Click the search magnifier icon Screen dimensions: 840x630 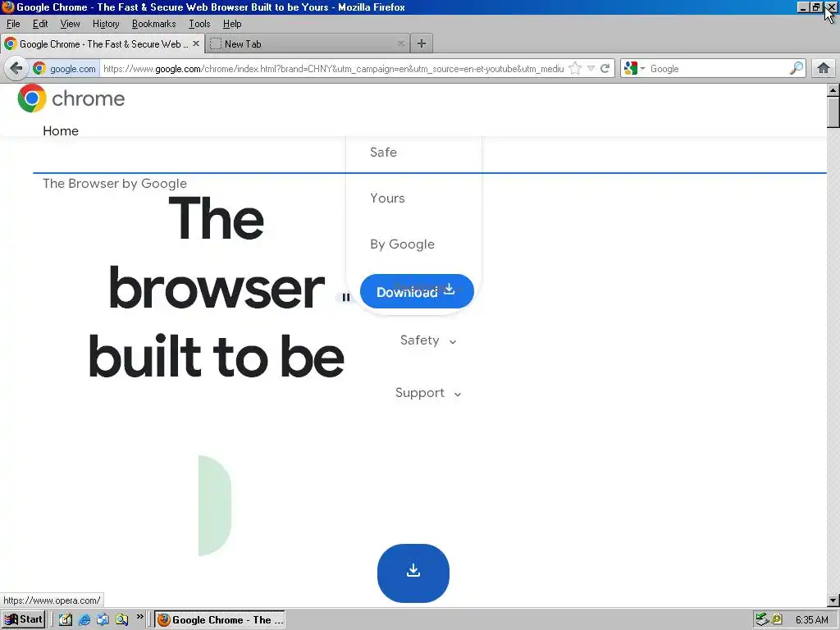pyautogui.click(x=797, y=68)
